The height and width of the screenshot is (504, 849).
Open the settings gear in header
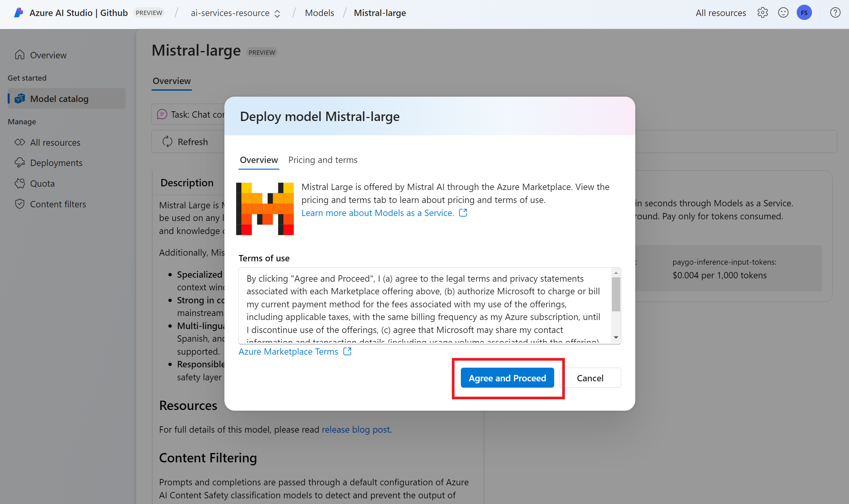762,13
